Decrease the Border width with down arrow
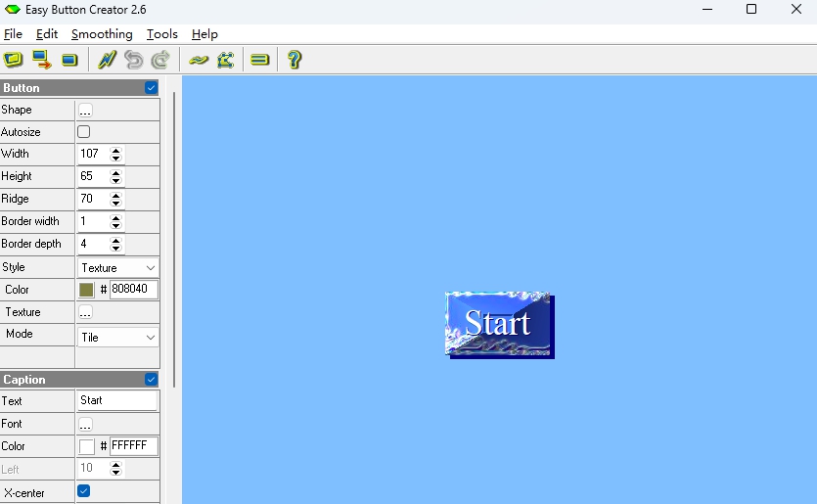Viewport: 817px width, 504px height. click(115, 225)
